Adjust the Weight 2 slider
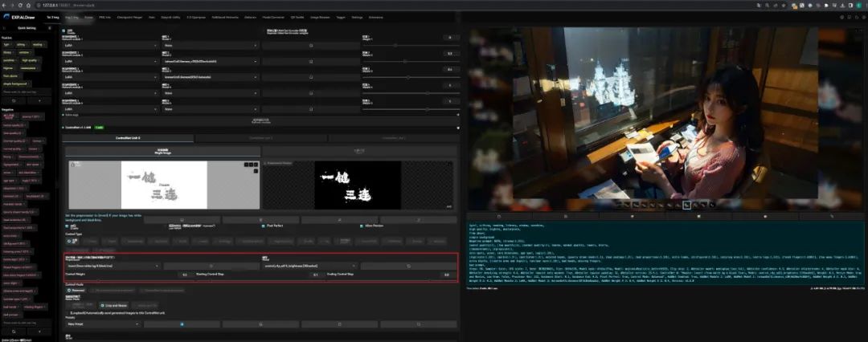 (x=410, y=62)
